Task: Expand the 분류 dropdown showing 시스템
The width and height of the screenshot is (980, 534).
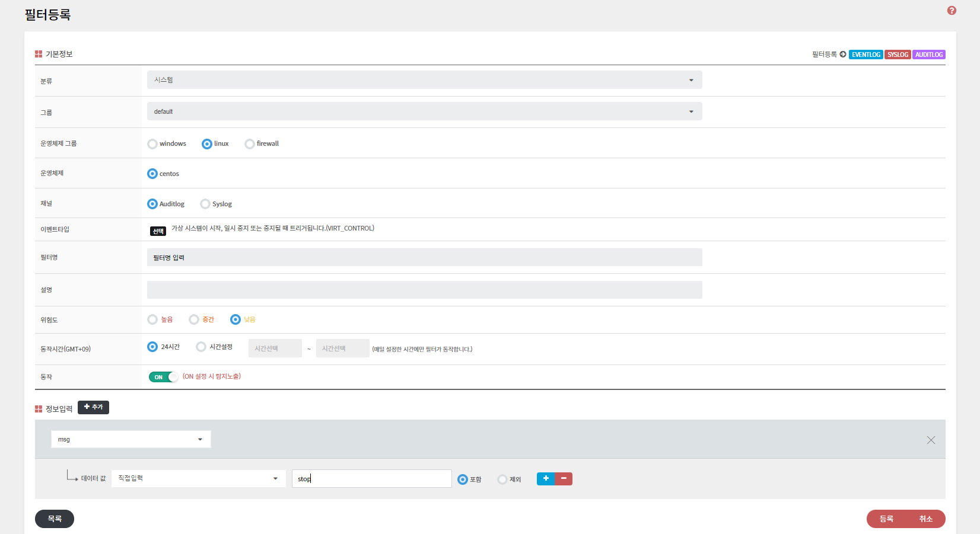Action: [x=424, y=80]
